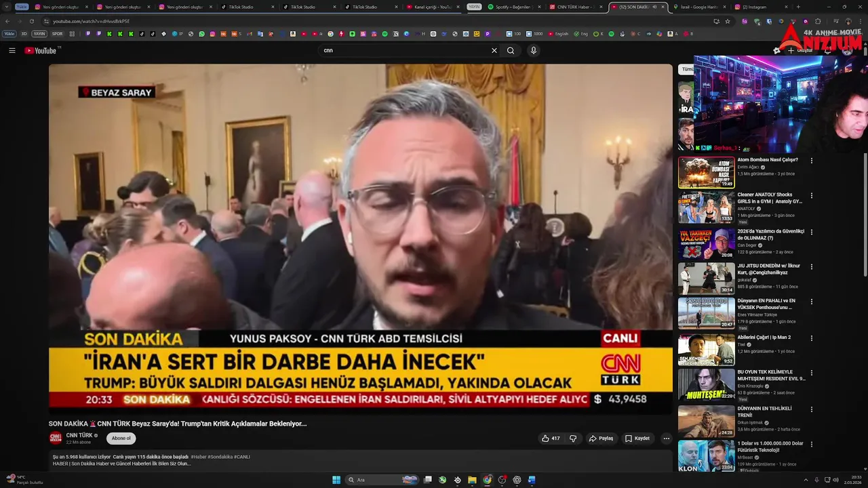Open more actions menu beside Kaydet

tap(666, 439)
